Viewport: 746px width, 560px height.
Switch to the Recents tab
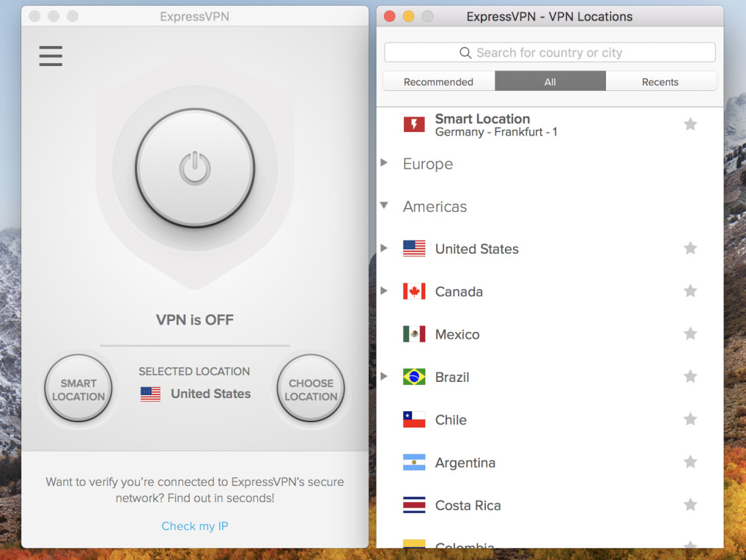[x=660, y=82]
